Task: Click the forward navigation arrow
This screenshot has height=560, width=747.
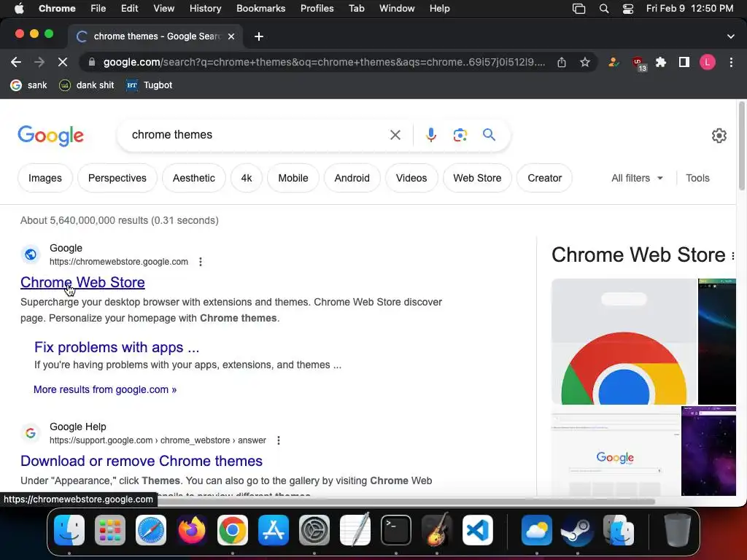Action: pyautogui.click(x=39, y=62)
